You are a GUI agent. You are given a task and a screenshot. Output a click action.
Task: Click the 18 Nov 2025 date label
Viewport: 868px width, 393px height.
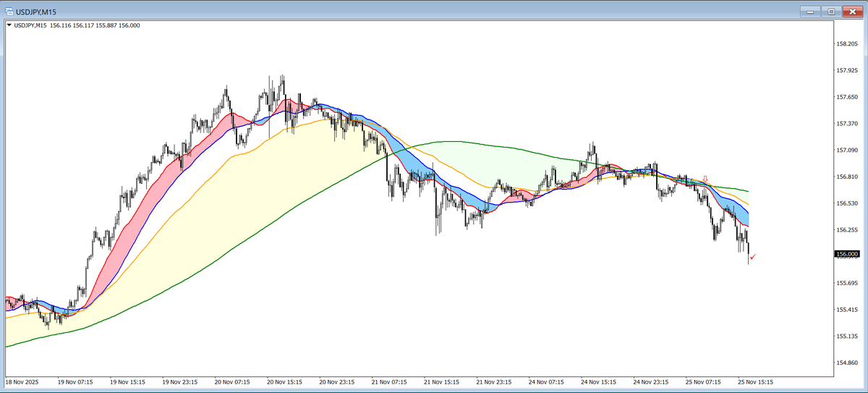[21, 381]
